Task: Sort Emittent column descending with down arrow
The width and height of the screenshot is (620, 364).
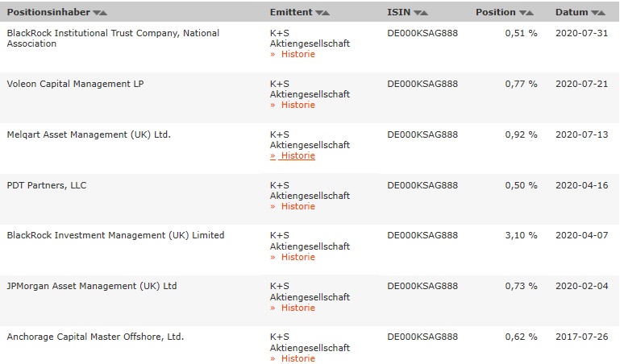Action: [x=319, y=13]
